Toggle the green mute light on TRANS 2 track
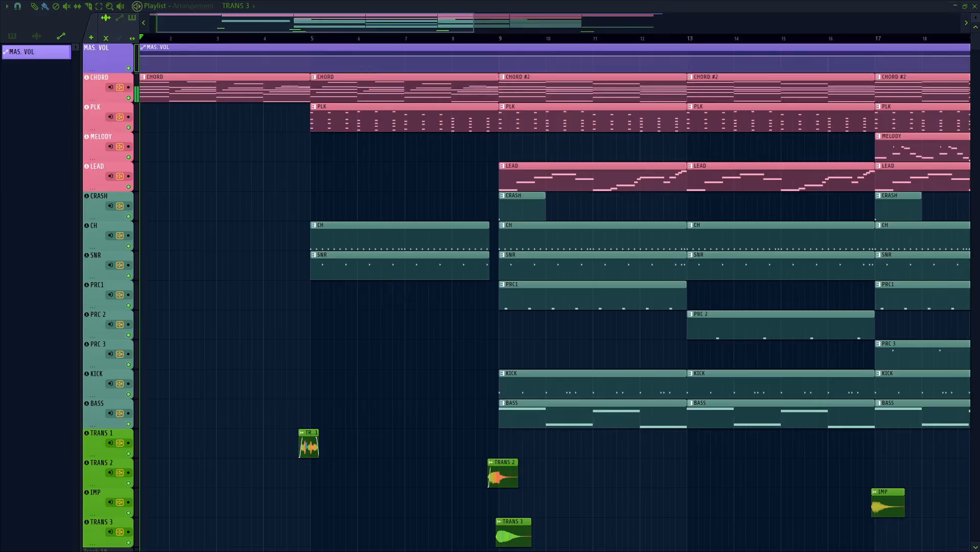The height and width of the screenshot is (552, 980). [128, 483]
